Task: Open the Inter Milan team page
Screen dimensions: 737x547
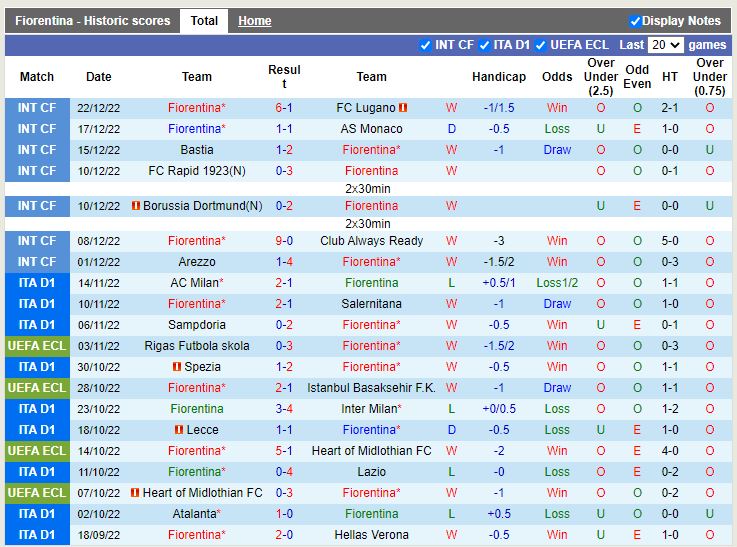Action: [x=371, y=409]
